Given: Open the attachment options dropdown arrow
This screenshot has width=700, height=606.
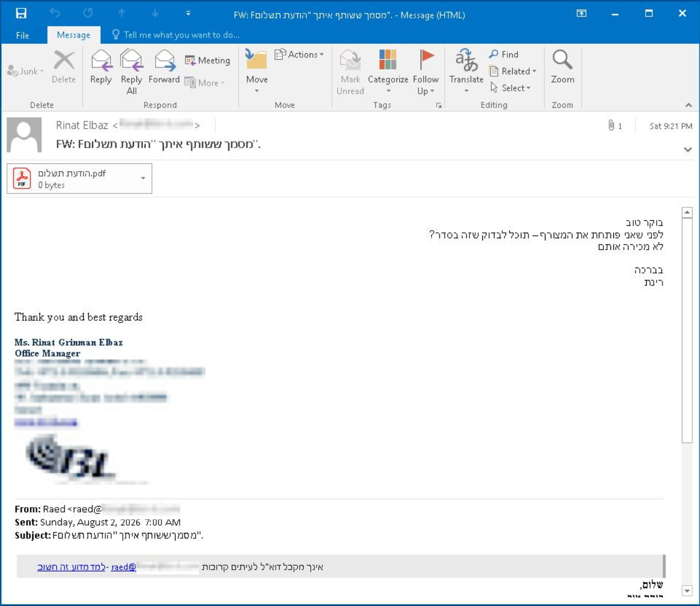Looking at the screenshot, I should pos(143,178).
